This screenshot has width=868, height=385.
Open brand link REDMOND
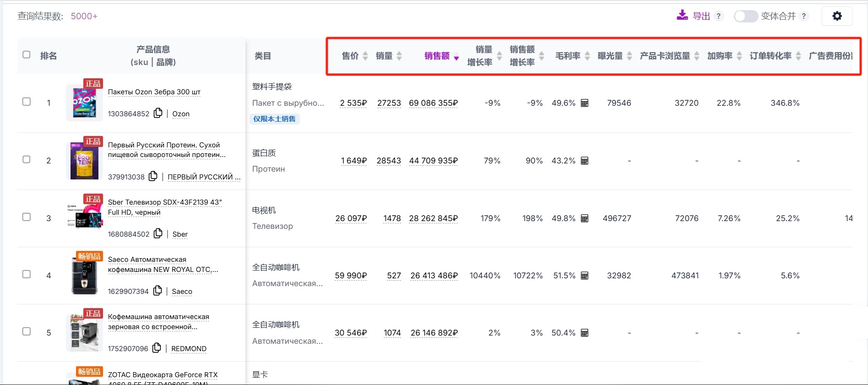[x=189, y=349]
